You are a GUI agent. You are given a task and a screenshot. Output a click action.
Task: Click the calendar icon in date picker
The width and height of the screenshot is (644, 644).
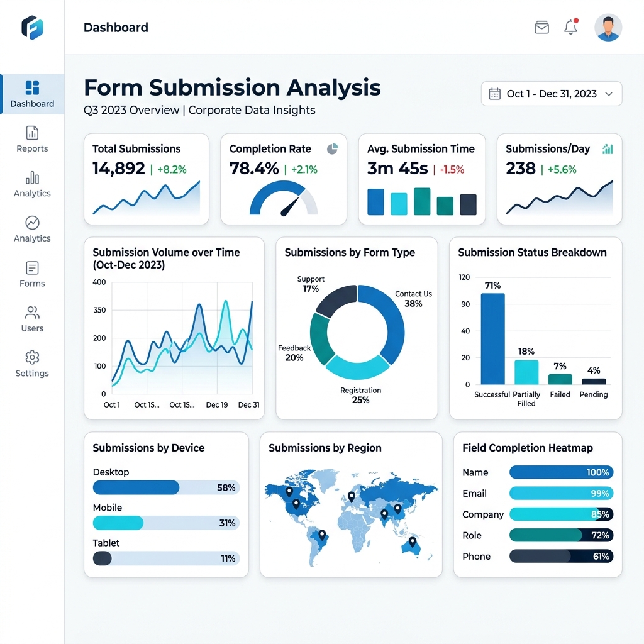coord(494,94)
